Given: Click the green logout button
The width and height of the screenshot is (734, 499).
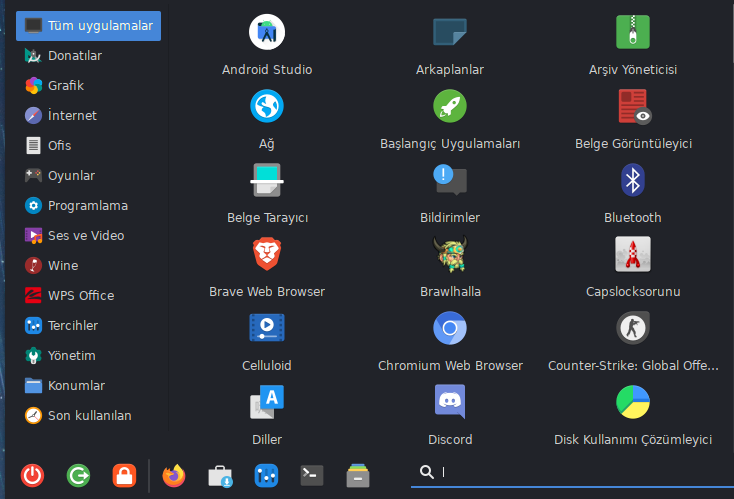Looking at the screenshot, I should coord(78,476).
